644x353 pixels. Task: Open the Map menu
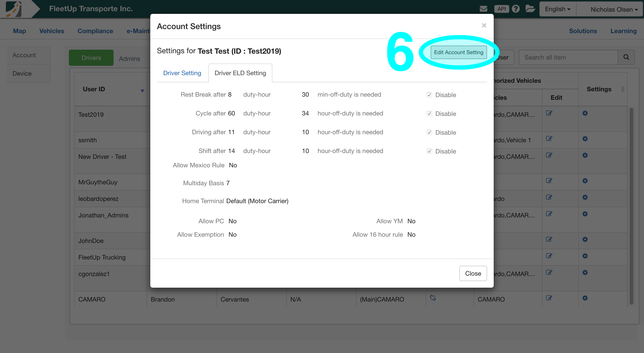point(19,31)
